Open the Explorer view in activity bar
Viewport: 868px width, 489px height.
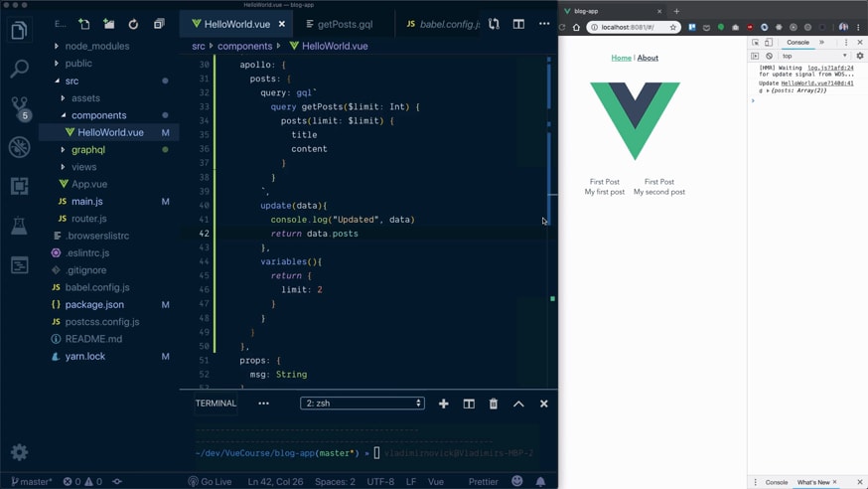(x=19, y=30)
